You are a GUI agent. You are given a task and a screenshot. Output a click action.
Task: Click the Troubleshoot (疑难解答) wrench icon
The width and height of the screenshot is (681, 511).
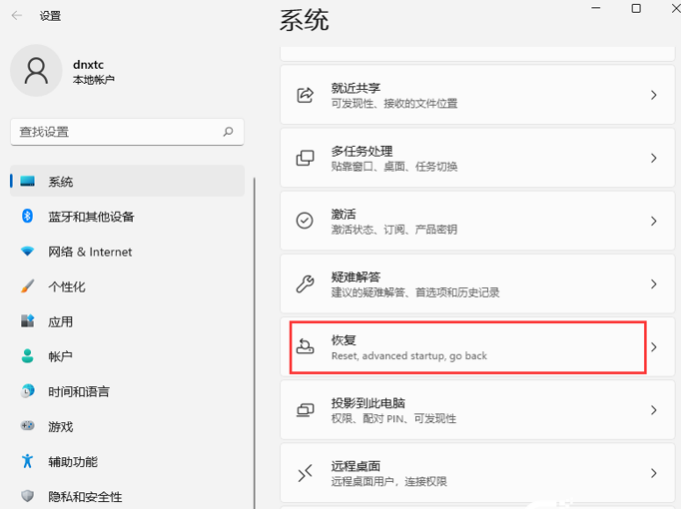click(x=305, y=284)
